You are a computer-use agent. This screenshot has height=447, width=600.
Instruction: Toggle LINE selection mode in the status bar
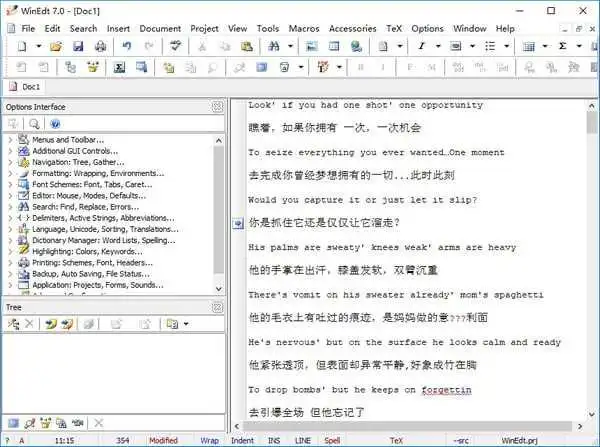click(303, 440)
